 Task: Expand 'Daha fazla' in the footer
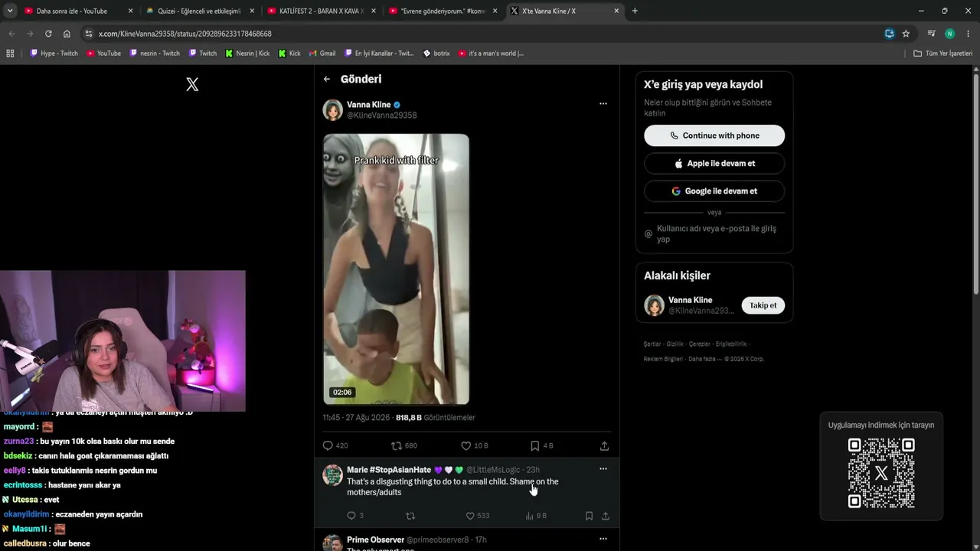pyautogui.click(x=704, y=358)
